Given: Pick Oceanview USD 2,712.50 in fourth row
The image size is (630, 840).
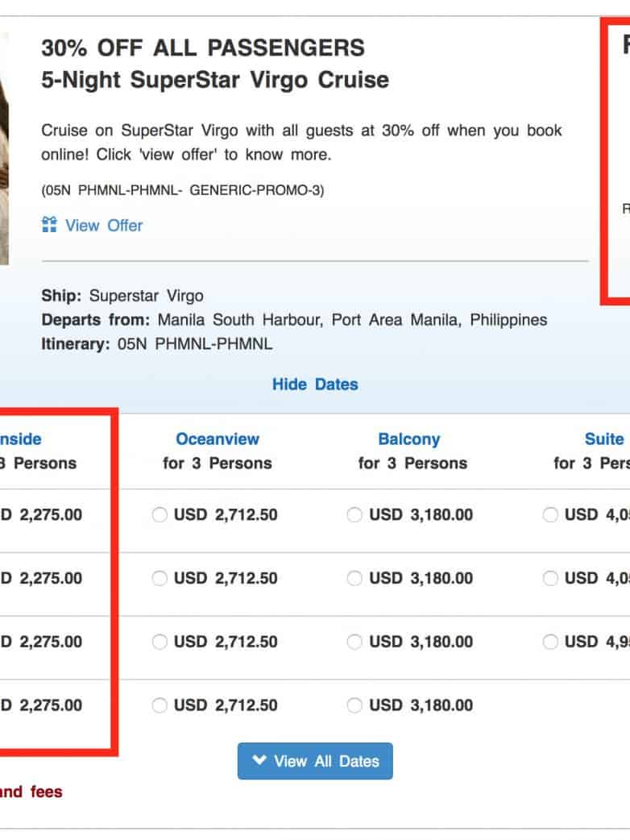Looking at the screenshot, I should click(x=160, y=706).
